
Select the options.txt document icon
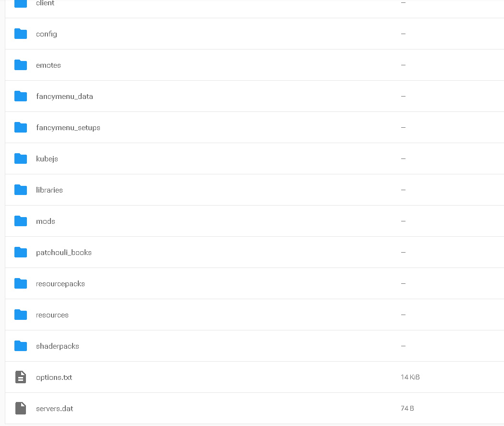click(x=21, y=377)
